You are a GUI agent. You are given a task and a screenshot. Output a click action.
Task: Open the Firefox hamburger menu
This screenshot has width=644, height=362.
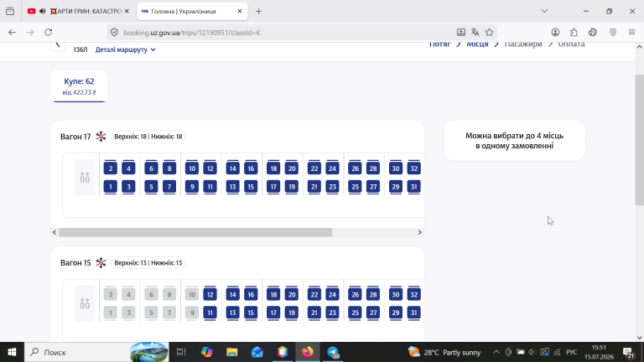631,33
